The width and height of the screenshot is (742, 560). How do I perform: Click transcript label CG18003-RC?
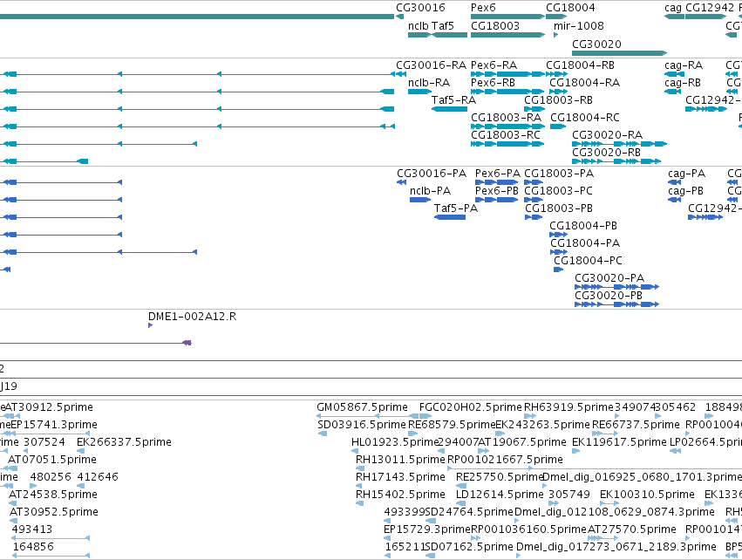(506, 134)
